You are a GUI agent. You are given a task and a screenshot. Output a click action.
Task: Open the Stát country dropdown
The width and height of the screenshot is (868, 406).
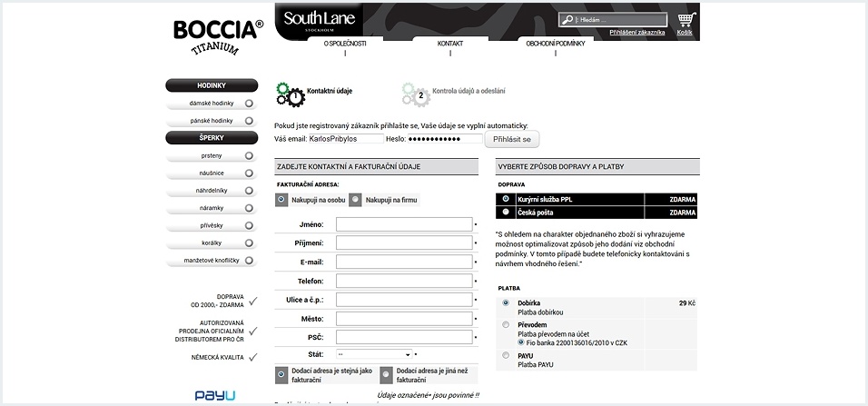[x=374, y=354]
